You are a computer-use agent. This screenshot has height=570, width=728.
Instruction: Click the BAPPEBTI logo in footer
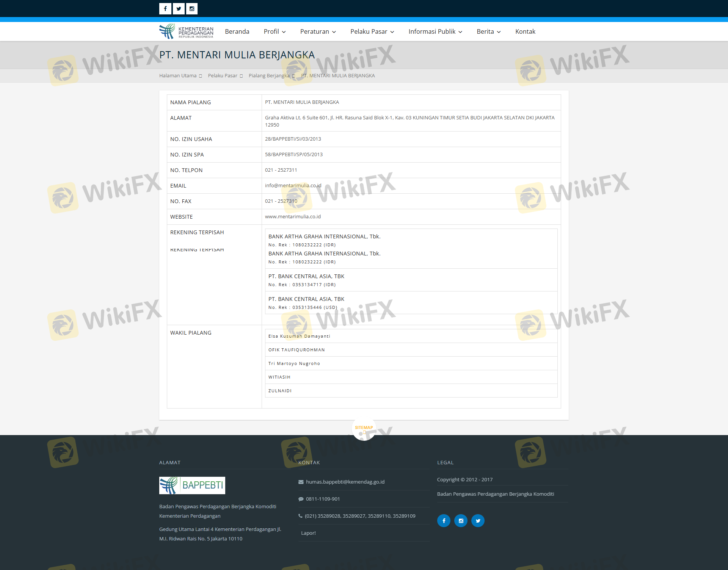192,485
